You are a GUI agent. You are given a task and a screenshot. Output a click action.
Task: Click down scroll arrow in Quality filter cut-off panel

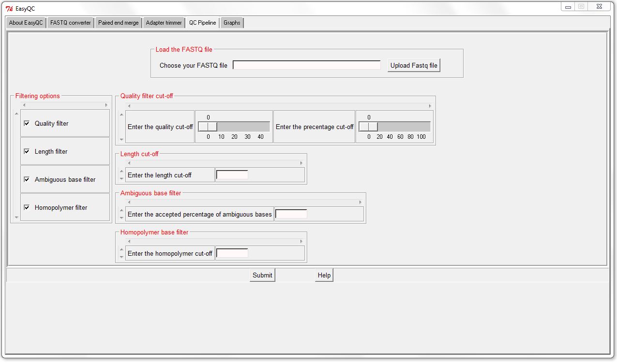[x=121, y=139]
